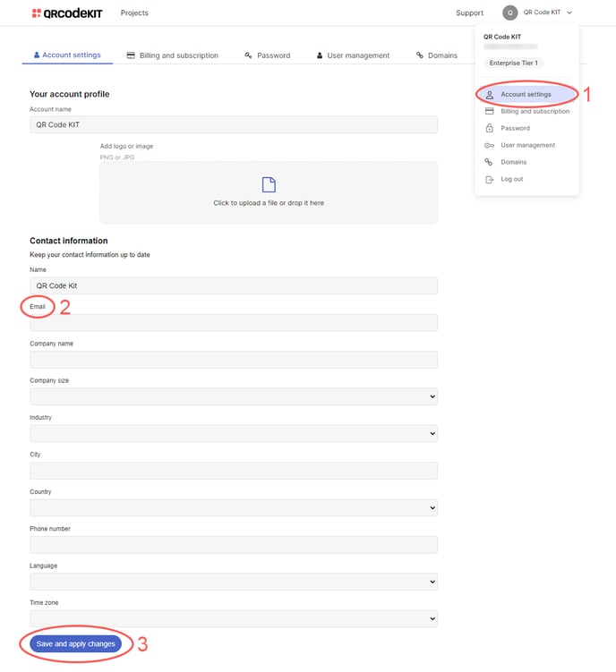This screenshot has width=616, height=672.
Task: Click the Company name field
Action: [234, 360]
